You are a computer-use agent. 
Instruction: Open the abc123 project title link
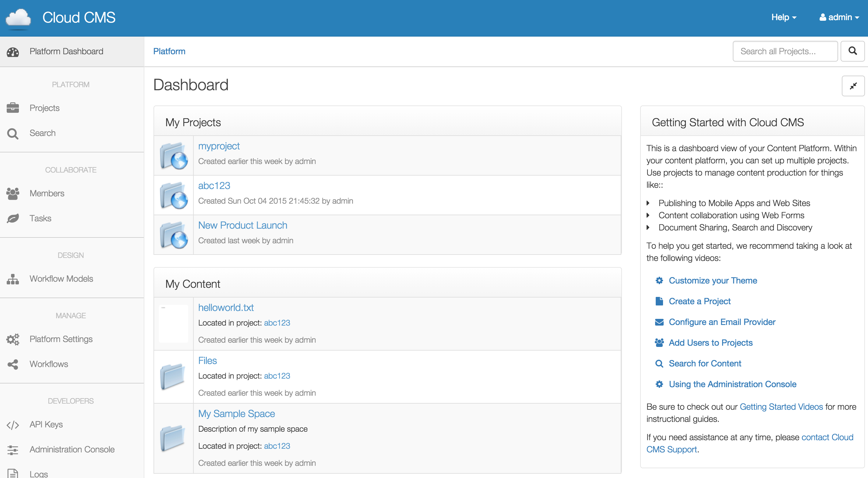214,186
